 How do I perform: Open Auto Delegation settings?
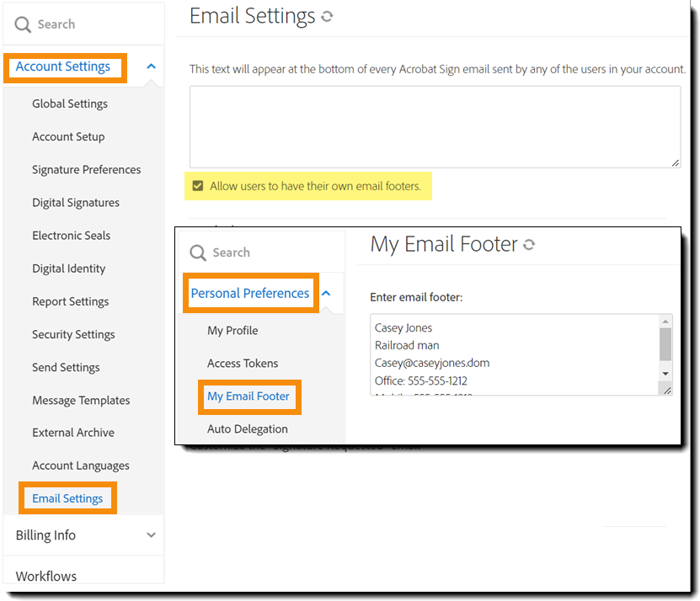click(x=248, y=428)
